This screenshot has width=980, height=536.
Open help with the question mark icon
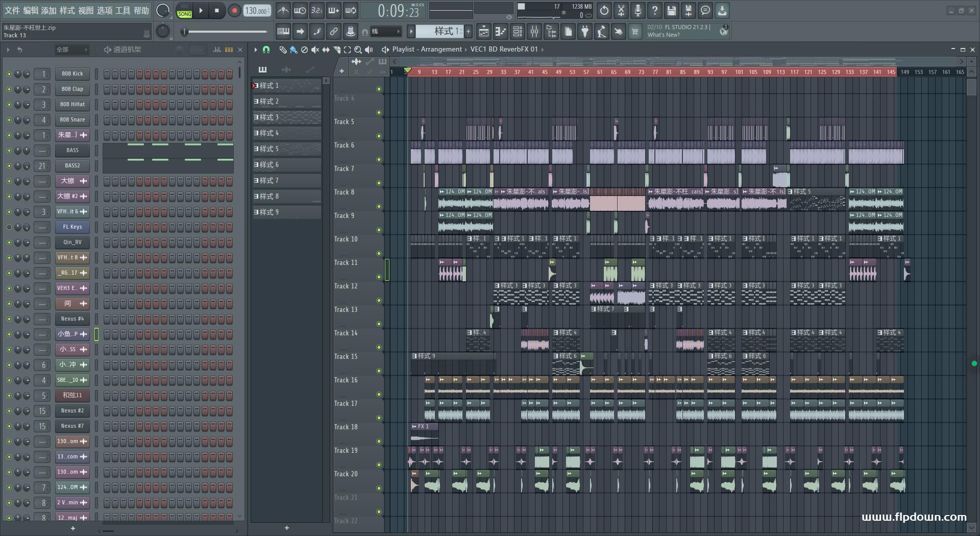(x=655, y=10)
